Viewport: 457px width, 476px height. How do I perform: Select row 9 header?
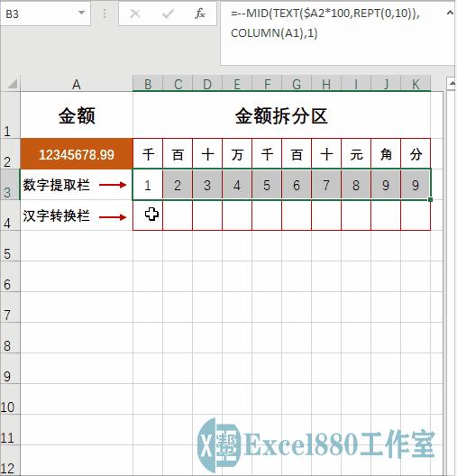tap(10, 369)
